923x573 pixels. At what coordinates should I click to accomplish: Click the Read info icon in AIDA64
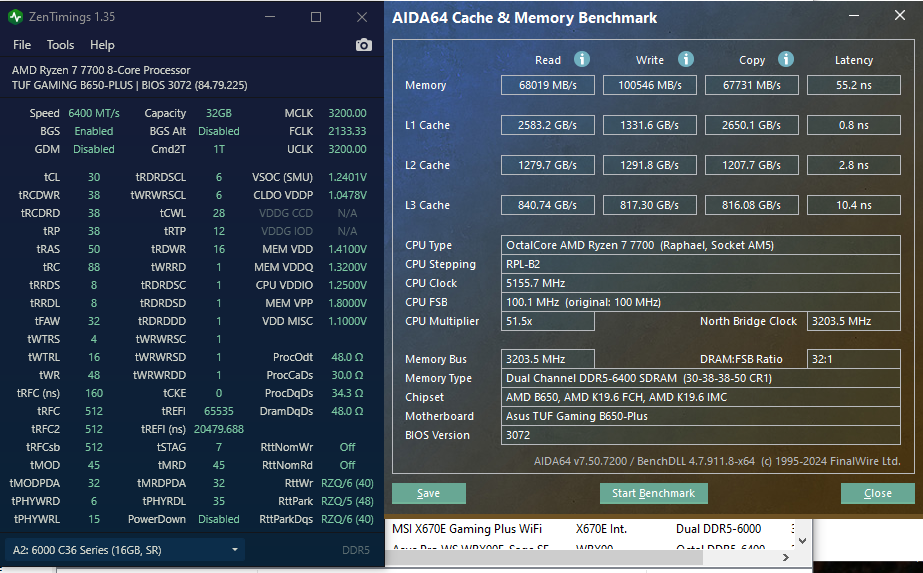click(582, 59)
